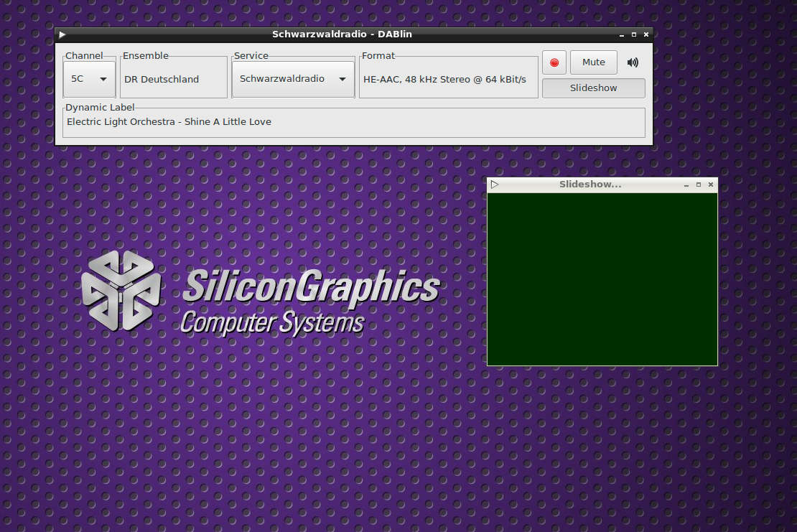This screenshot has height=532, width=797.
Task: Click the dark green slideshow image area
Action: coord(602,279)
